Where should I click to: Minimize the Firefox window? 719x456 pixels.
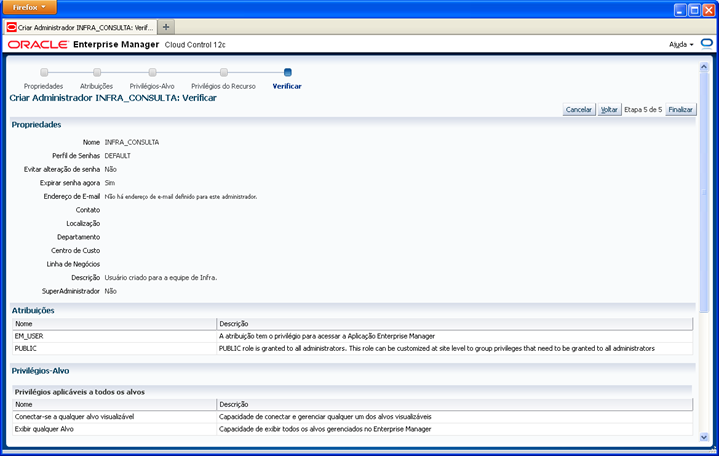[x=680, y=10]
